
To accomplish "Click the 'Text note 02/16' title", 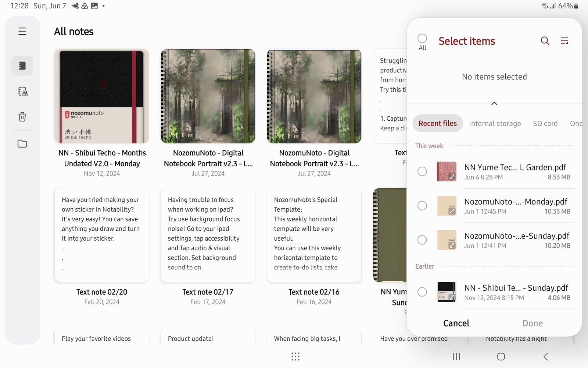I will pos(314,292).
